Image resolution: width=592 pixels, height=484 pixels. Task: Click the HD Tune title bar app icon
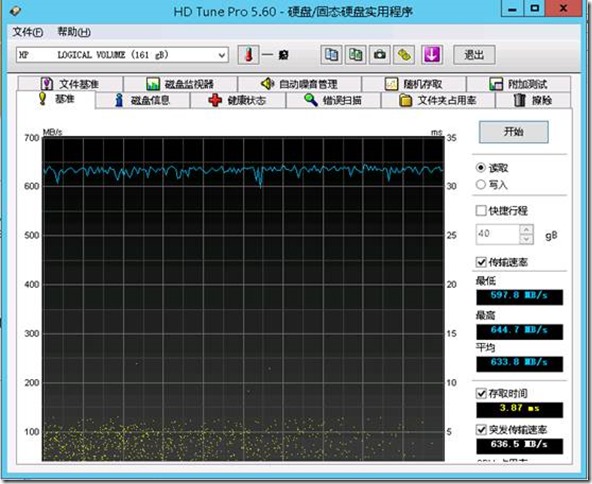(15, 11)
